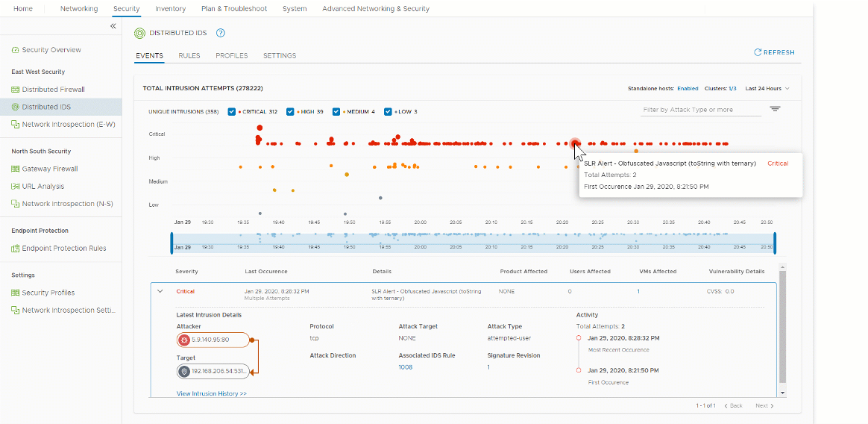Open the Profiles tab
The width and height of the screenshot is (868, 424).
tap(231, 56)
